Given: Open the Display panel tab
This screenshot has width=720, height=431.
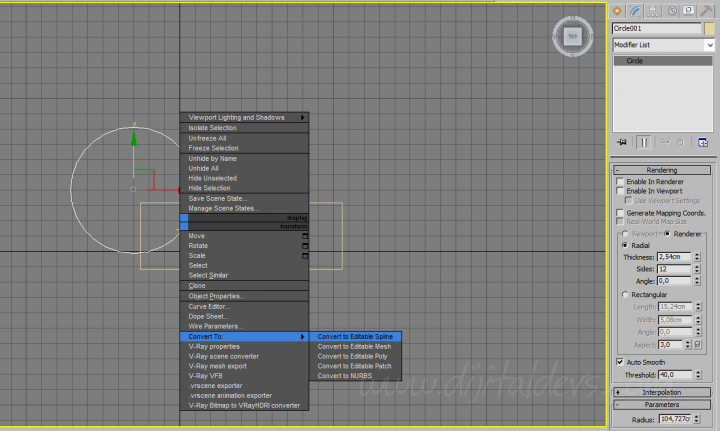Looking at the screenshot, I should point(689,10).
